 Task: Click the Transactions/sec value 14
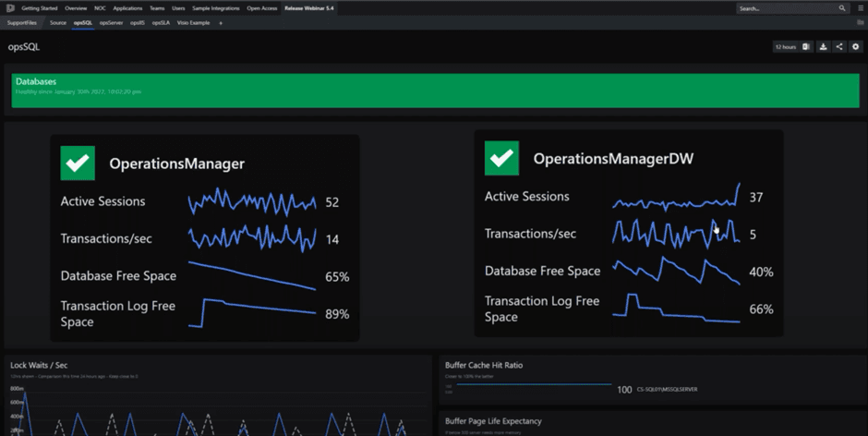click(x=332, y=240)
